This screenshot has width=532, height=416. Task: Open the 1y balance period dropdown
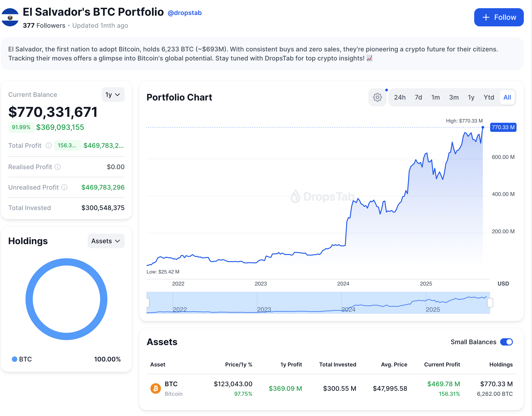click(113, 95)
